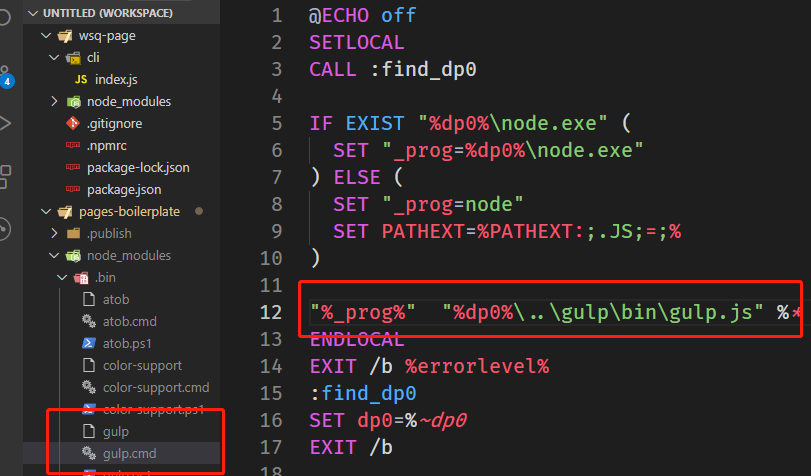Expand node_modules chevron under wsq-page
Screen dimensions: 811x476
click(x=54, y=102)
